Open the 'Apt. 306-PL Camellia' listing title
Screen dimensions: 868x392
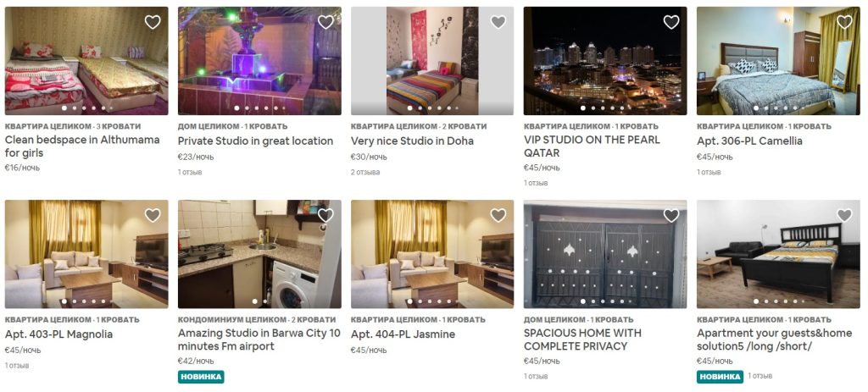(x=749, y=141)
